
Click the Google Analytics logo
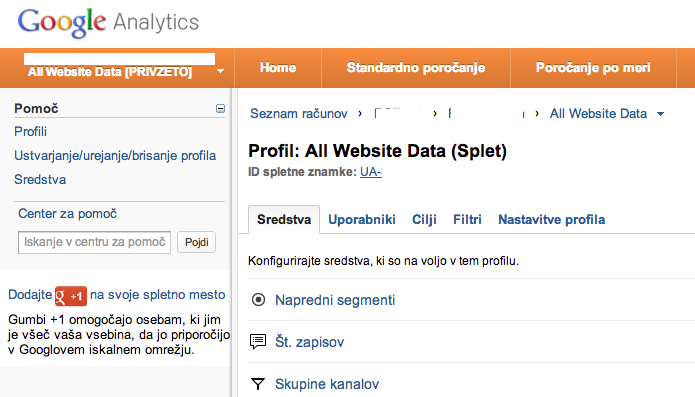pyautogui.click(x=108, y=23)
